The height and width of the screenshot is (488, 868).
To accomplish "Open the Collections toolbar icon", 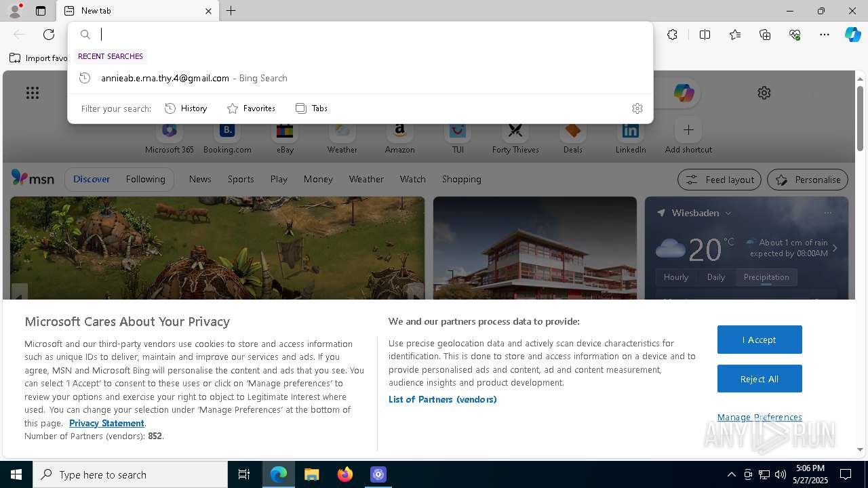I will tap(765, 35).
